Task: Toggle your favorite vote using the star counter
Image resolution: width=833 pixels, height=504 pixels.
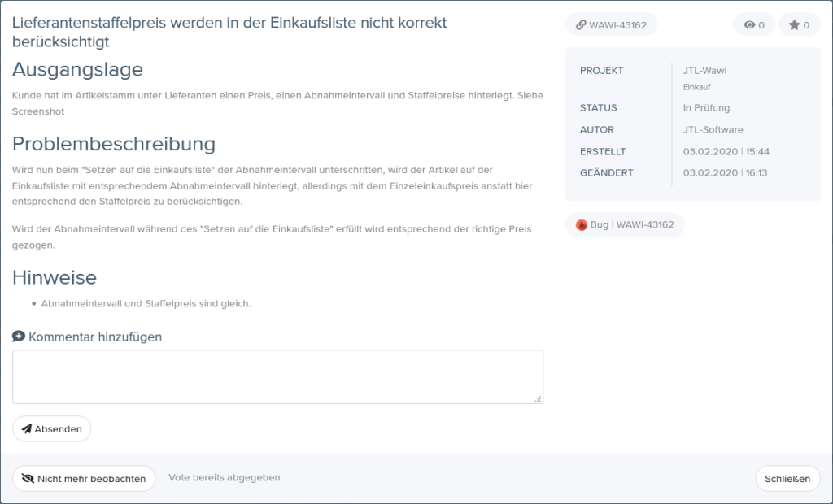Action: pos(799,24)
